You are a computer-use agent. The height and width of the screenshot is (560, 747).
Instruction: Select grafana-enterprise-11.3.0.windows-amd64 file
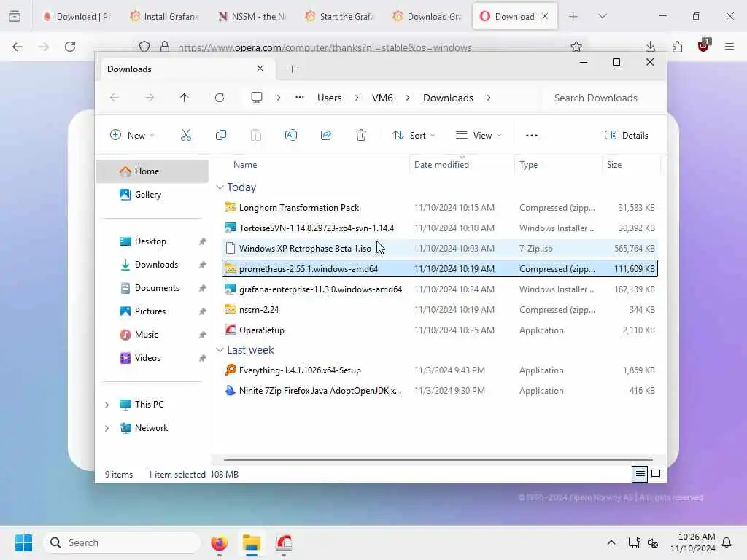[440, 289]
